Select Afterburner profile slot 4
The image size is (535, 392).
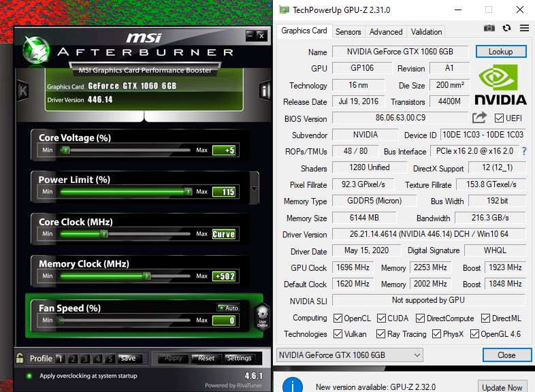[98, 358]
